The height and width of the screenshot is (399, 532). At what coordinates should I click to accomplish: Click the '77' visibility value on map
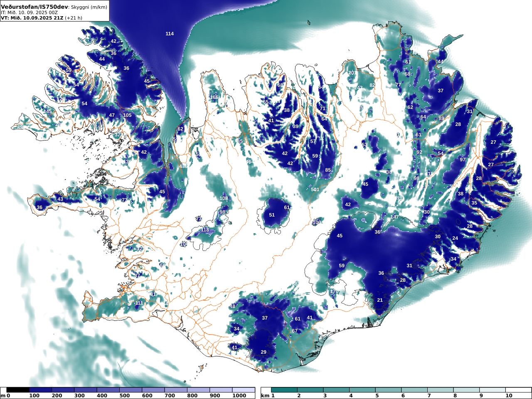click(398, 85)
